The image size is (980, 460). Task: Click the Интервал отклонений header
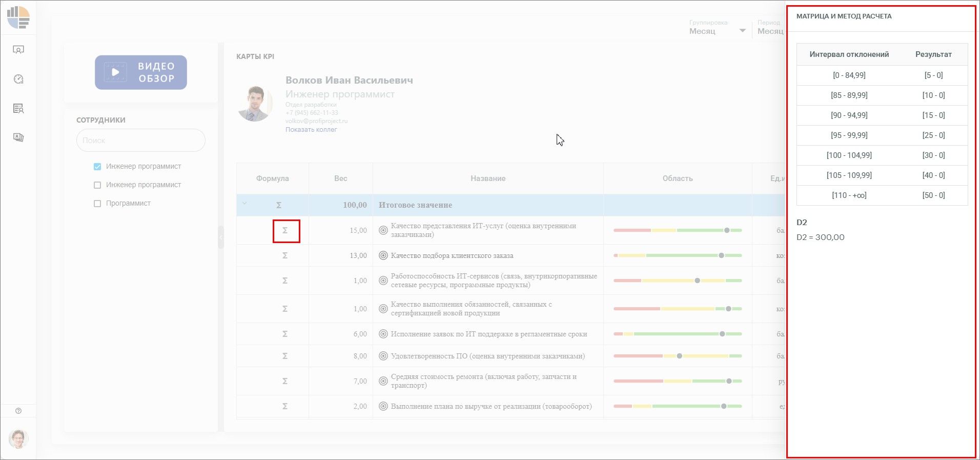point(849,54)
